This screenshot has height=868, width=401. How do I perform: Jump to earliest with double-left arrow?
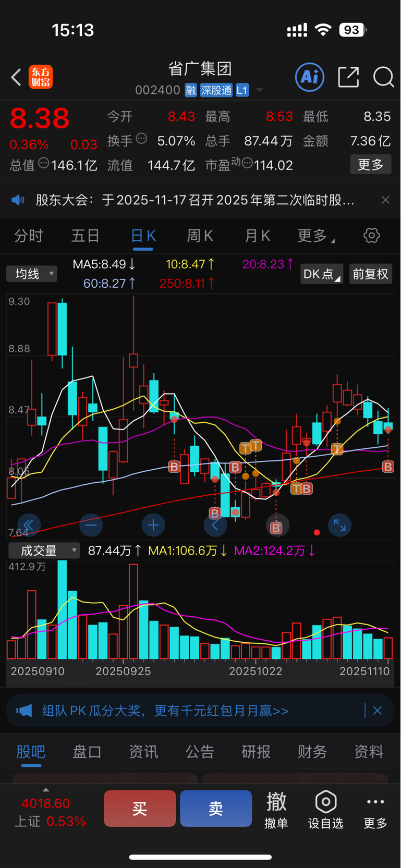(29, 525)
